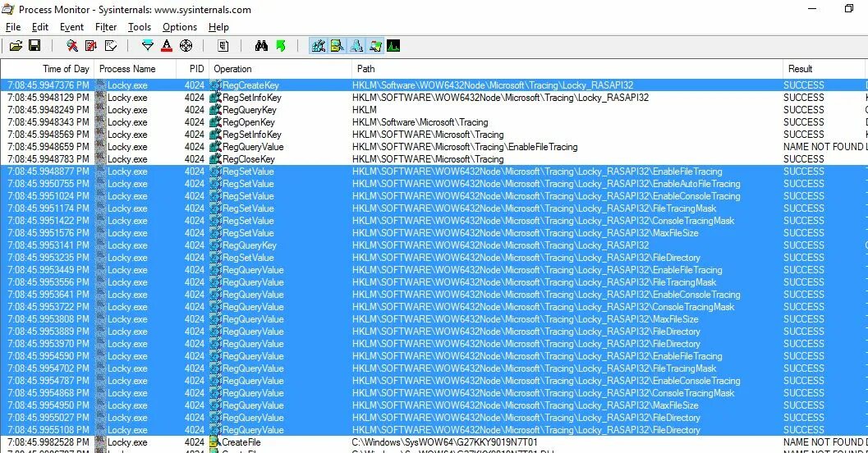Toggle Show Registry Activity in the toolbar
868x453 pixels.
click(319, 46)
